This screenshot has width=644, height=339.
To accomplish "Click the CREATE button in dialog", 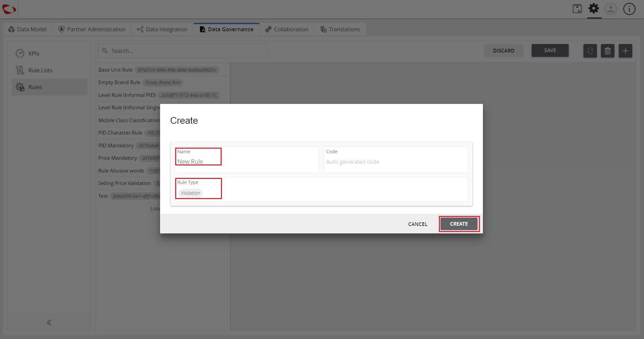I will pyautogui.click(x=459, y=224).
